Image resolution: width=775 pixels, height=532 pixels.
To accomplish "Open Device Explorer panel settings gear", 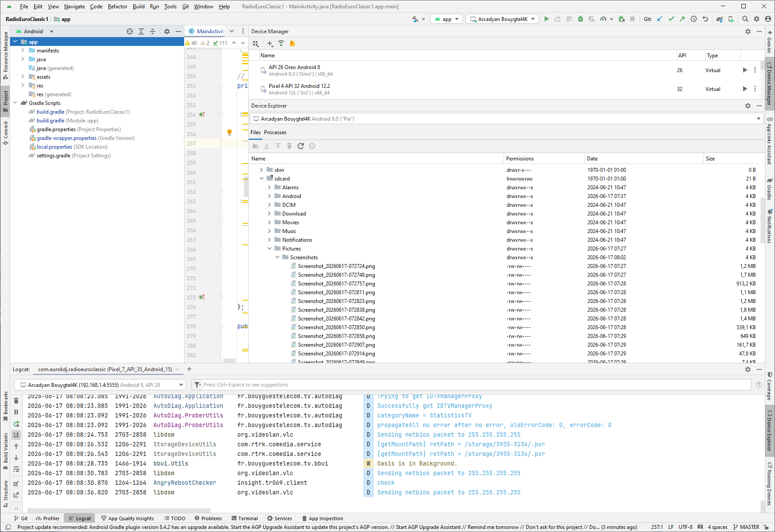I will point(748,106).
